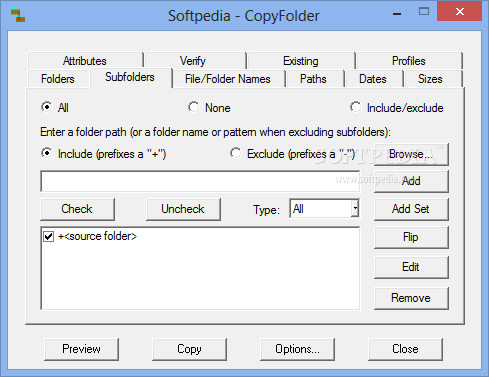
Task: Switch to the Verify tab
Action: click(195, 61)
